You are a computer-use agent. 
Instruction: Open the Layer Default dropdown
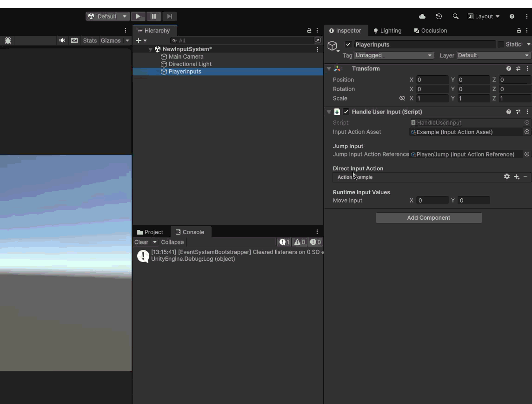[x=493, y=55]
